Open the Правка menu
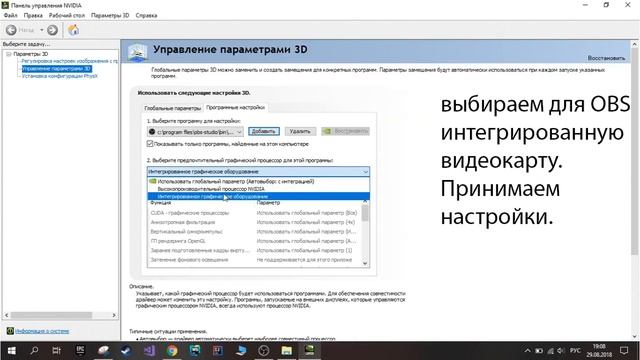The height and width of the screenshot is (360, 640). 33,15
